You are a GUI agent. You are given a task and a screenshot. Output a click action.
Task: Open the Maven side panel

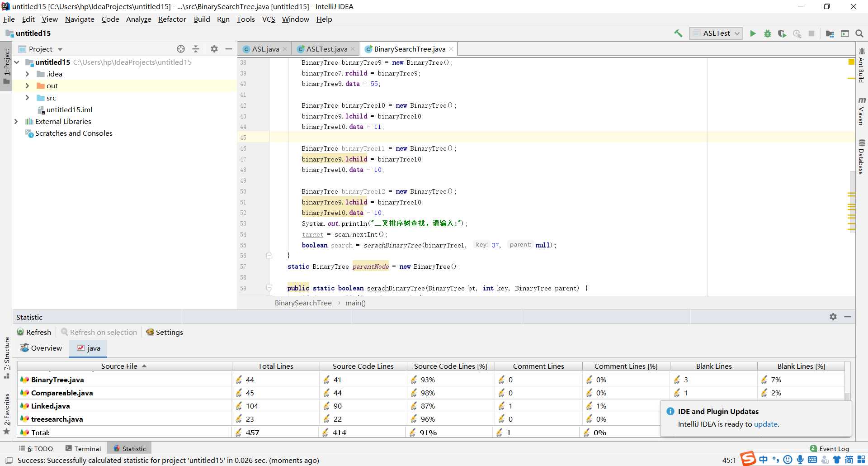tap(862, 111)
